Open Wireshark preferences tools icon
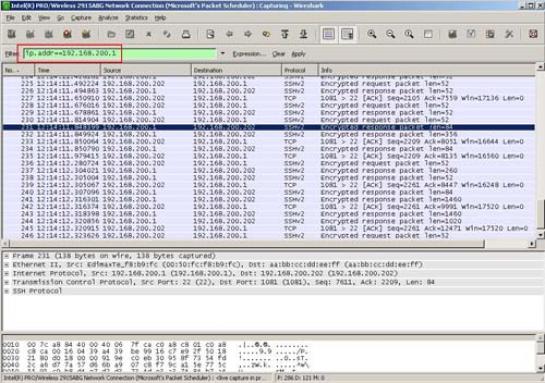 [x=509, y=34]
